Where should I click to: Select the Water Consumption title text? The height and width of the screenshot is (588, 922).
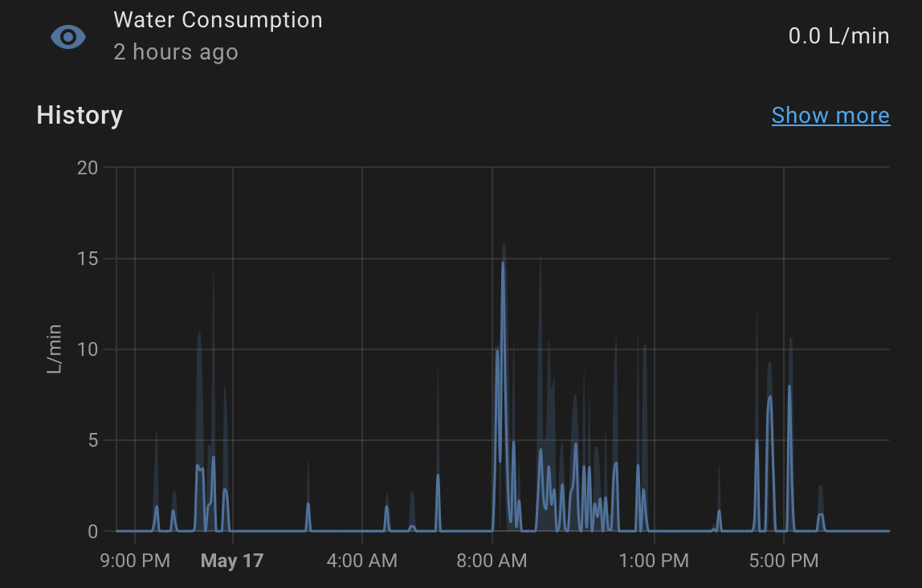(218, 20)
